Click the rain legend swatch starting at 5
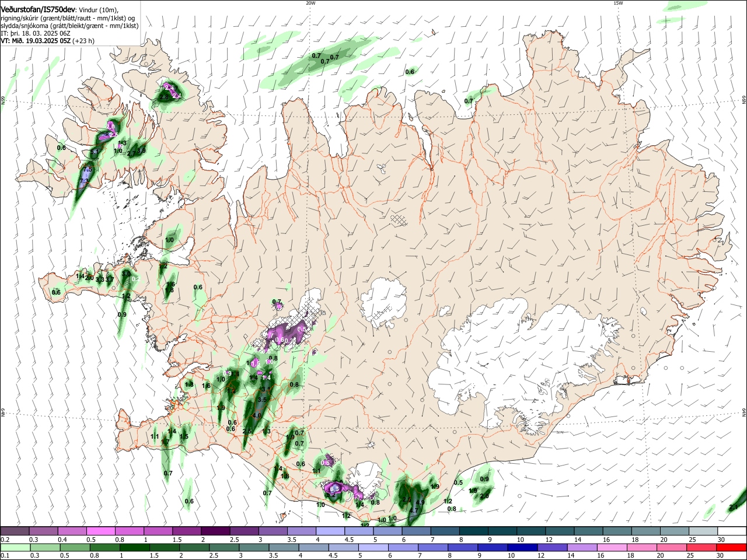The height and width of the screenshot is (560, 747). [372, 547]
